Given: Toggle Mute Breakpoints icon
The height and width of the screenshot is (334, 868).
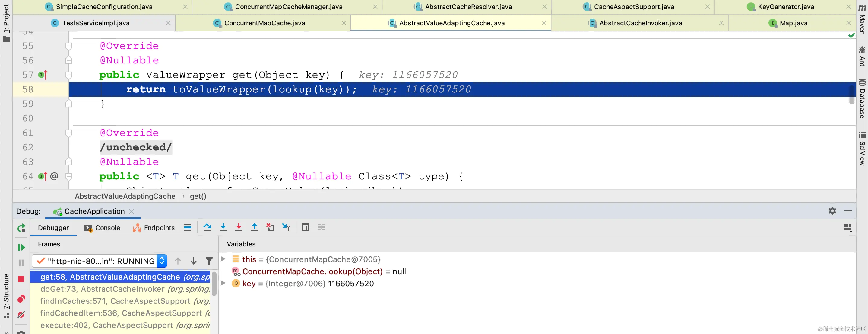Looking at the screenshot, I should [21, 314].
